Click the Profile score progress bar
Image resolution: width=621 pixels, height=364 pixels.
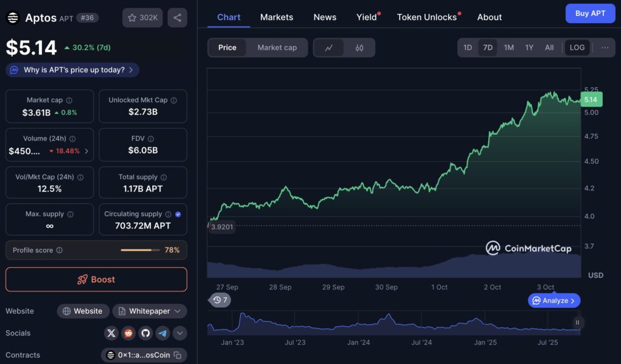pos(140,250)
